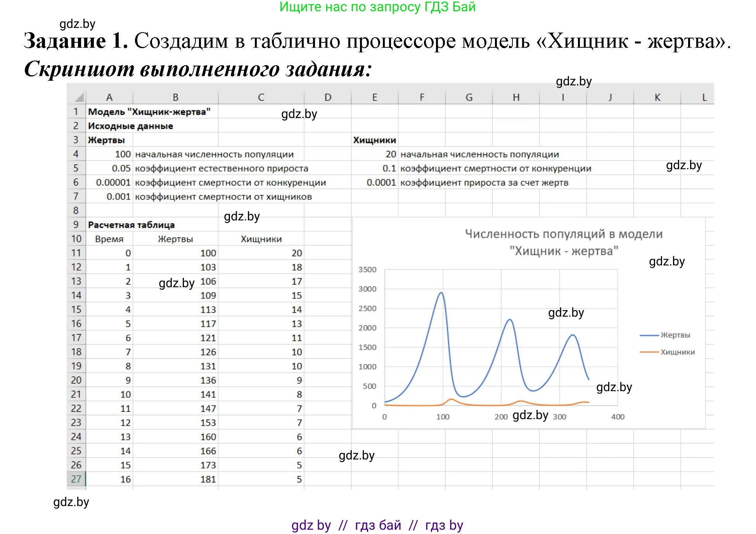The height and width of the screenshot is (534, 756).
Task: Select column L header
Action: [704, 97]
